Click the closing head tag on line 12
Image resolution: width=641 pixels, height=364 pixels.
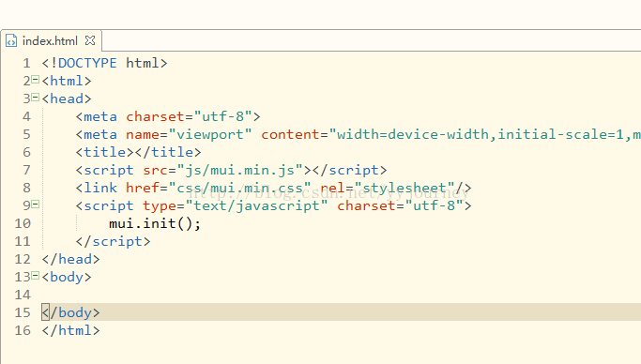pyautogui.click(x=70, y=259)
